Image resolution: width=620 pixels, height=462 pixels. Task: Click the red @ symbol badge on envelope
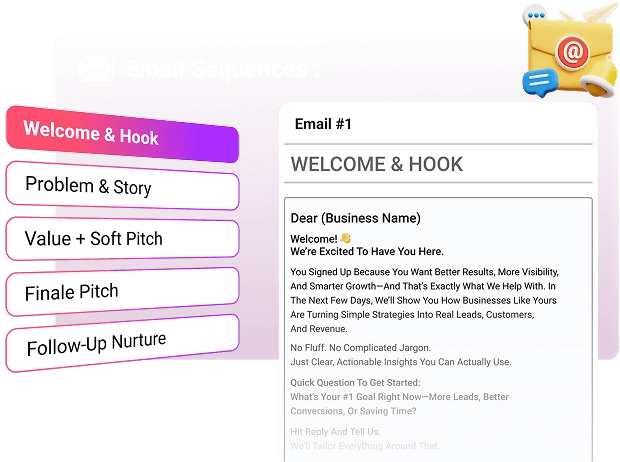pyautogui.click(x=573, y=52)
